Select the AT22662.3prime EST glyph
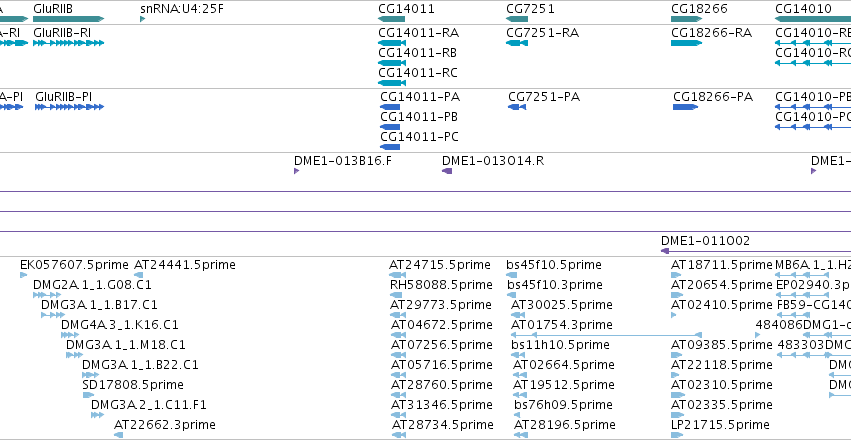 click(118, 435)
